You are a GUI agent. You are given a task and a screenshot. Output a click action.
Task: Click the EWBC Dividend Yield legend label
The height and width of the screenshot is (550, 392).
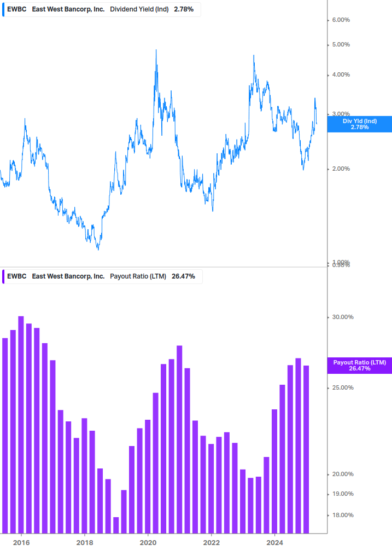[x=102, y=9]
